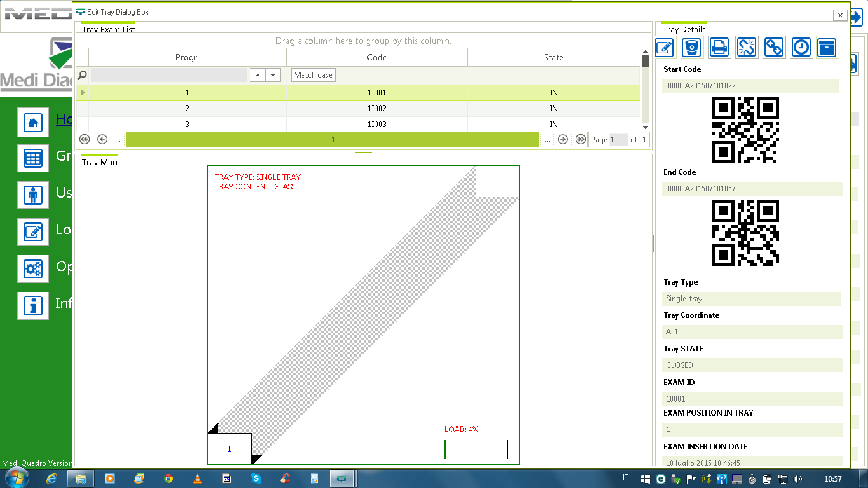Click the chain link icon
This screenshot has height=488, width=868.
774,47
